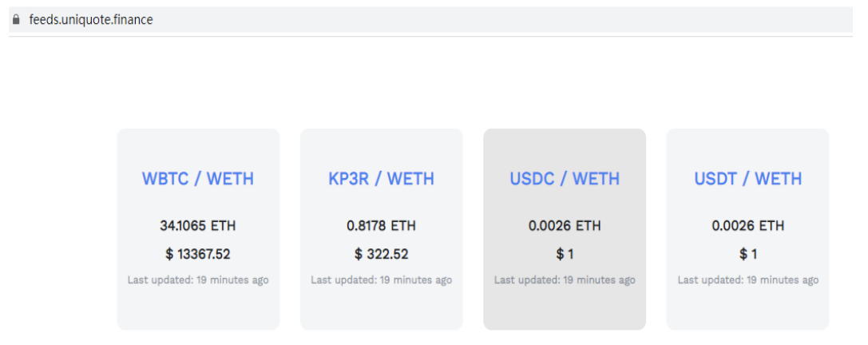Click the $ 1 value in USDT card
The height and width of the screenshot is (345, 868).
[748, 254]
